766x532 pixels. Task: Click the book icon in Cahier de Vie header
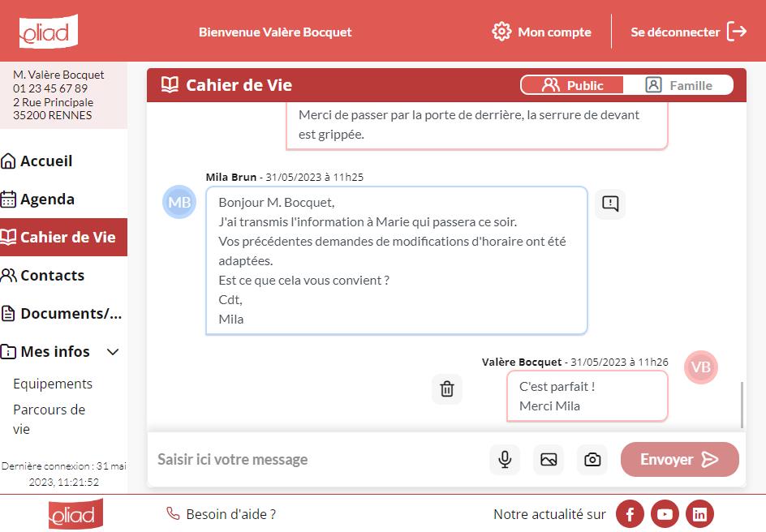coord(170,85)
